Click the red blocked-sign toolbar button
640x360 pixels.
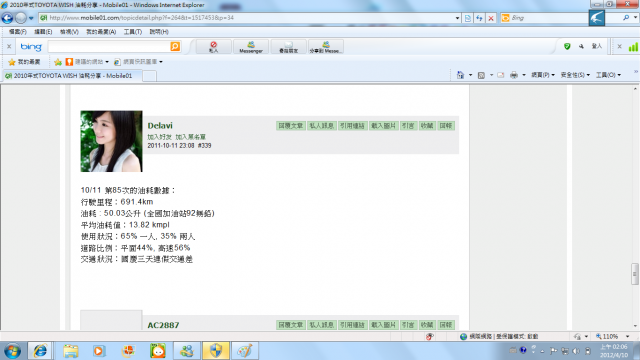point(213,47)
